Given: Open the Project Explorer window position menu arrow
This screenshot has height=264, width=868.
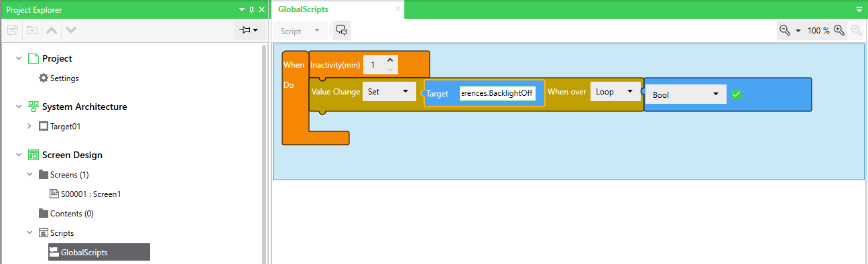Looking at the screenshot, I should pyautogui.click(x=241, y=9).
